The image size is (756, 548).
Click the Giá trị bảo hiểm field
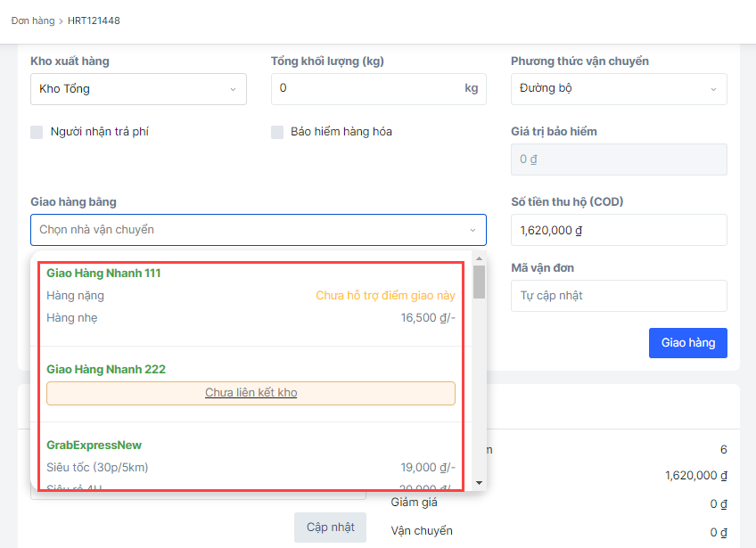619,160
